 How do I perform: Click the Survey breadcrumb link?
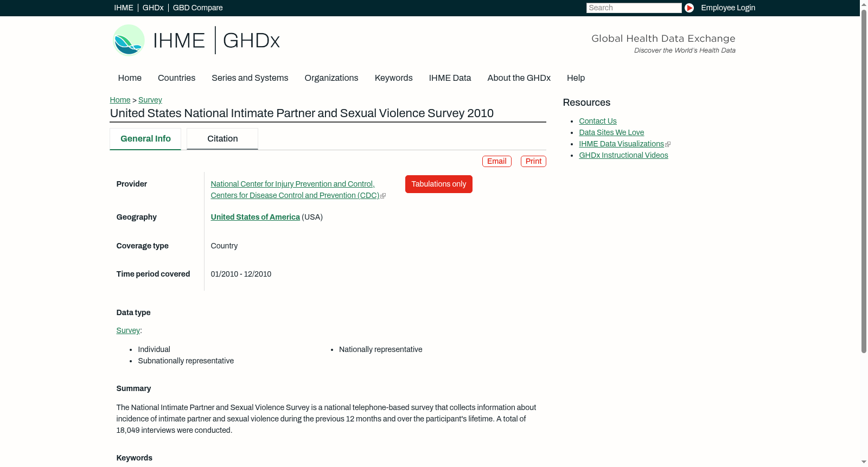point(150,100)
